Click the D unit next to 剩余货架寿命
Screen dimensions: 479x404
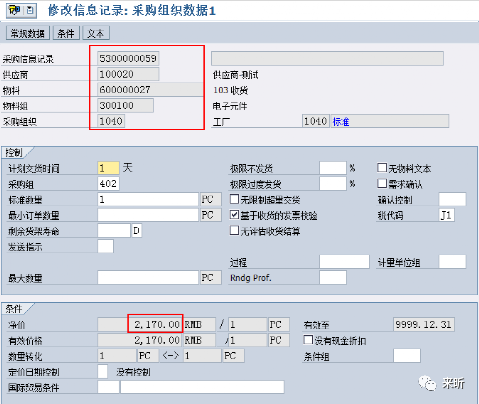137,231
